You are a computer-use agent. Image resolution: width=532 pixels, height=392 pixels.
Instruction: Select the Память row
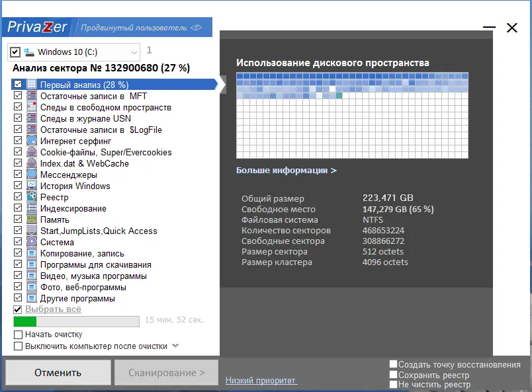55,219
